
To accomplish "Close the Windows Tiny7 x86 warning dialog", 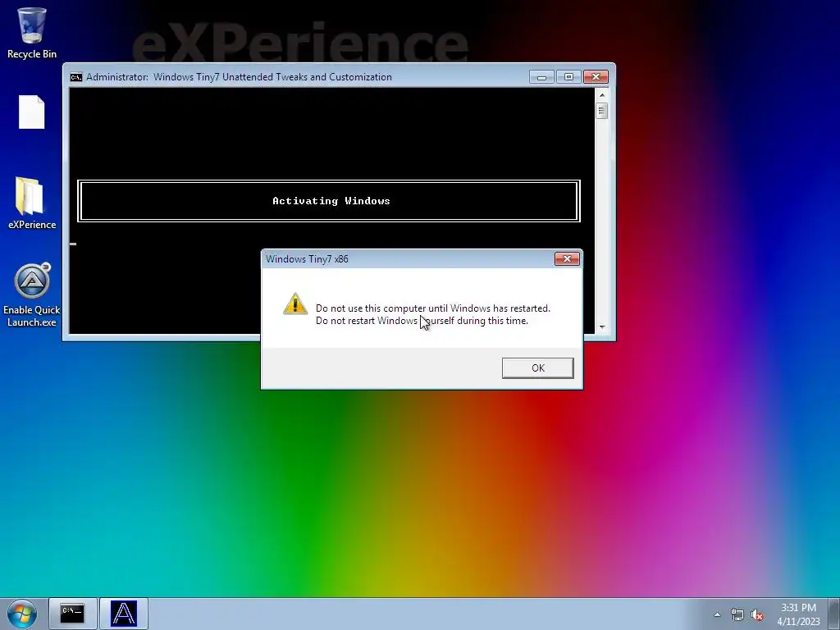I will (567, 258).
